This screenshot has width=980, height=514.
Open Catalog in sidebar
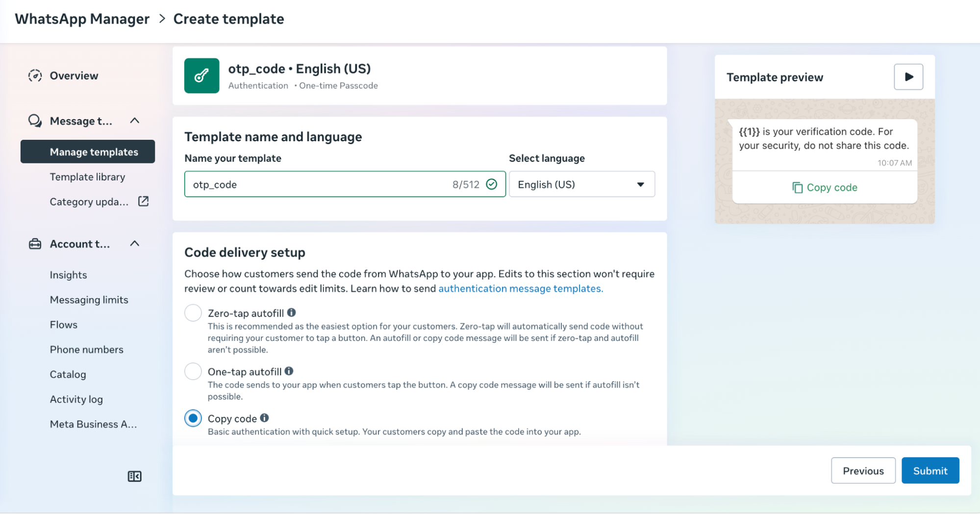68,374
